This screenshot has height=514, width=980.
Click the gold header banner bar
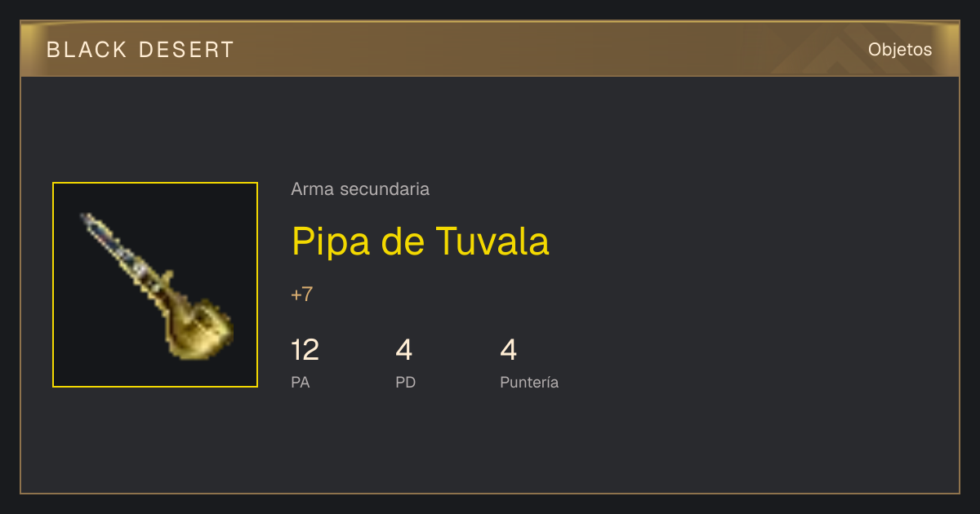pyautogui.click(x=490, y=50)
